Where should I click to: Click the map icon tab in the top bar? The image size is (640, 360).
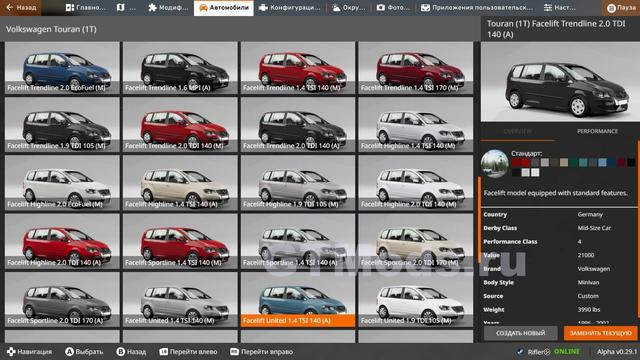[126, 7]
